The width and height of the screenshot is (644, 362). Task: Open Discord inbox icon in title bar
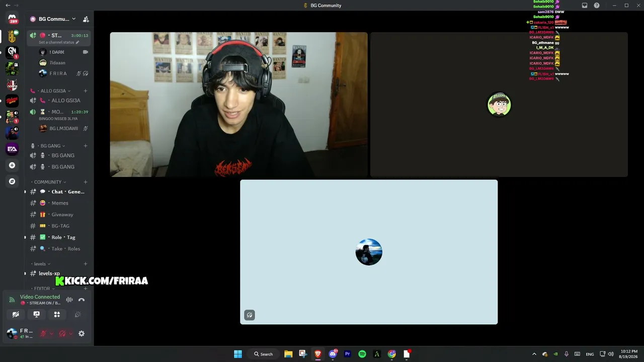[x=585, y=6]
